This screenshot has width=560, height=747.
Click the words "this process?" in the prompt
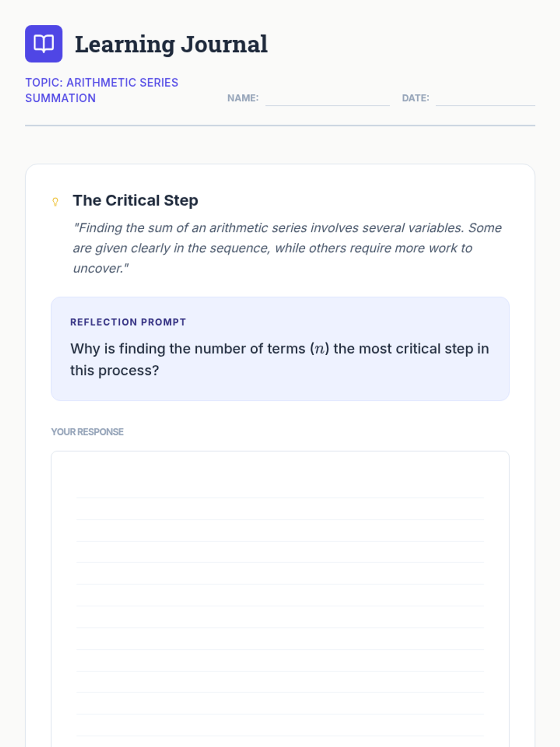(x=114, y=371)
